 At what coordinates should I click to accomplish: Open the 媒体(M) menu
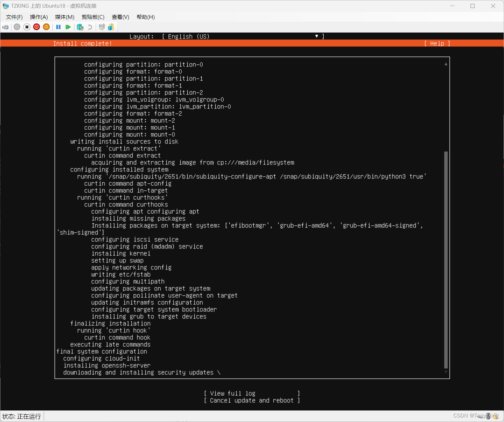pos(65,17)
